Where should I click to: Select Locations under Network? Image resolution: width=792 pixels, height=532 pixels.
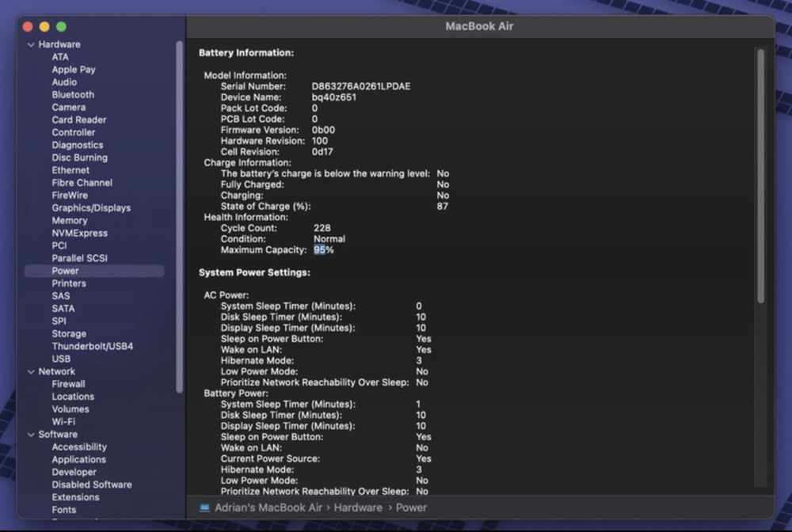point(73,397)
